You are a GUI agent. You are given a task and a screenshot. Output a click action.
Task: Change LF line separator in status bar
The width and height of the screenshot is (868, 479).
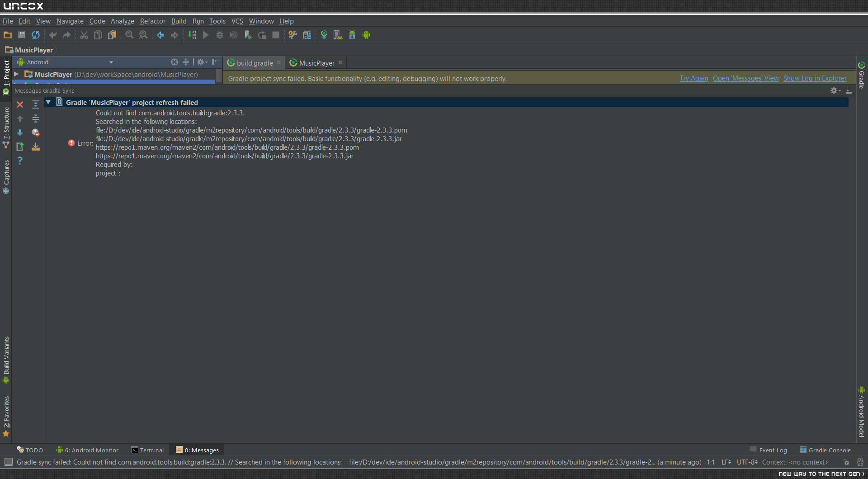pos(726,462)
